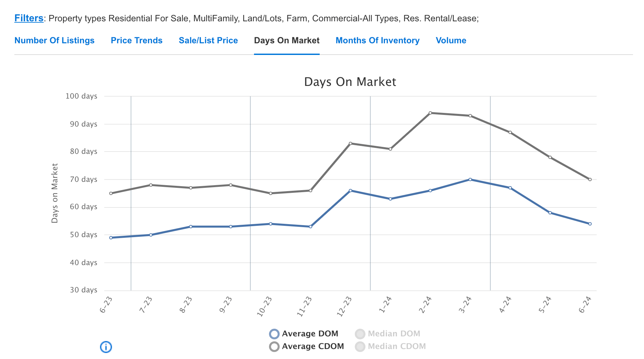Click the blue info icon
Viewport: 644px width, 359px height.
coord(106,347)
